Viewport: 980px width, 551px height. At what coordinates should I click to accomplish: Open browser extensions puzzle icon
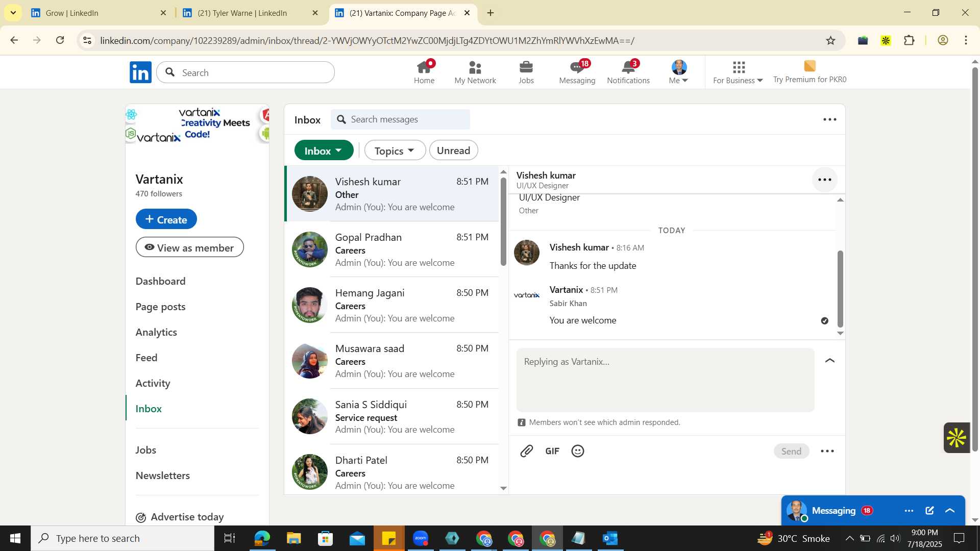click(909, 40)
